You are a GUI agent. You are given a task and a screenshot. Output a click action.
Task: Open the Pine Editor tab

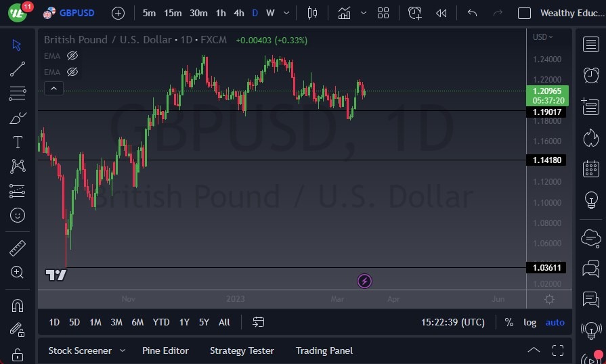point(165,350)
